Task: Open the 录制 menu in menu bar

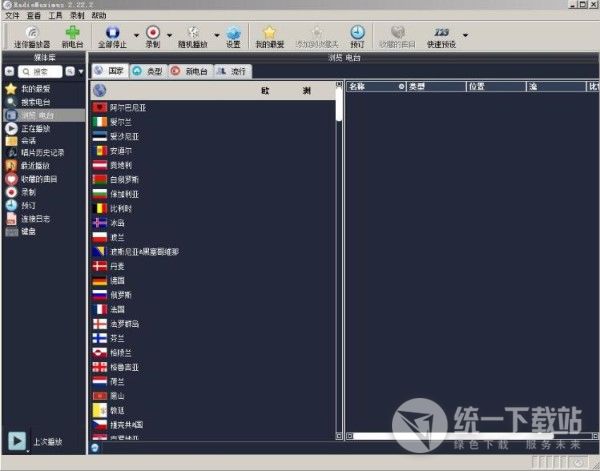Action: tap(77, 16)
